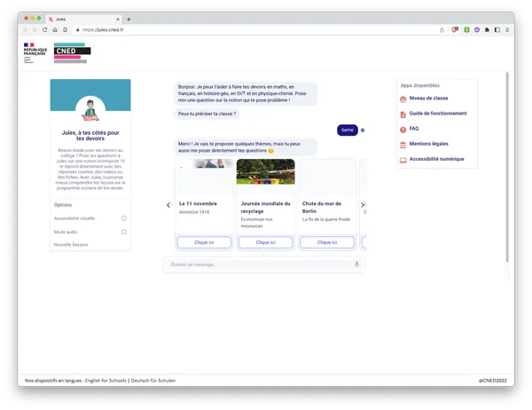This screenshot has width=532, height=410.
Task: Click 'Peux-tu préciser ta classe ?' message
Action: click(207, 114)
